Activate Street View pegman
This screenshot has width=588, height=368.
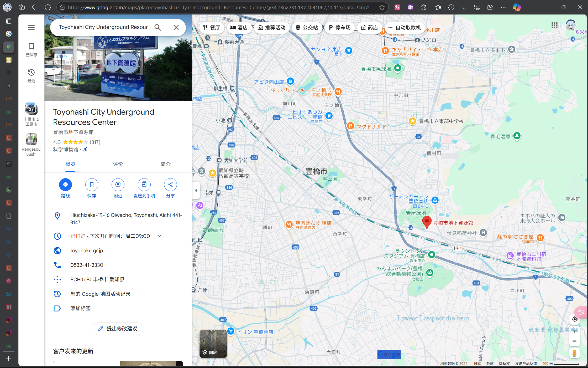[575, 353]
